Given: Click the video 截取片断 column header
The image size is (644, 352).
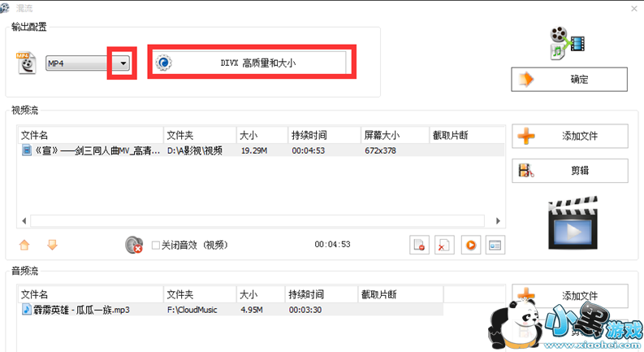Looking at the screenshot, I should (x=467, y=135).
